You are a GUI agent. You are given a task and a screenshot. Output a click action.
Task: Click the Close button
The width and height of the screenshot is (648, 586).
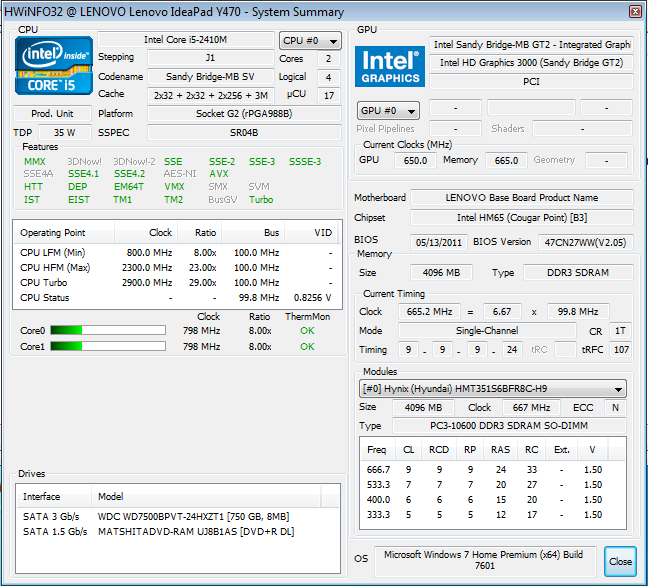point(620,561)
